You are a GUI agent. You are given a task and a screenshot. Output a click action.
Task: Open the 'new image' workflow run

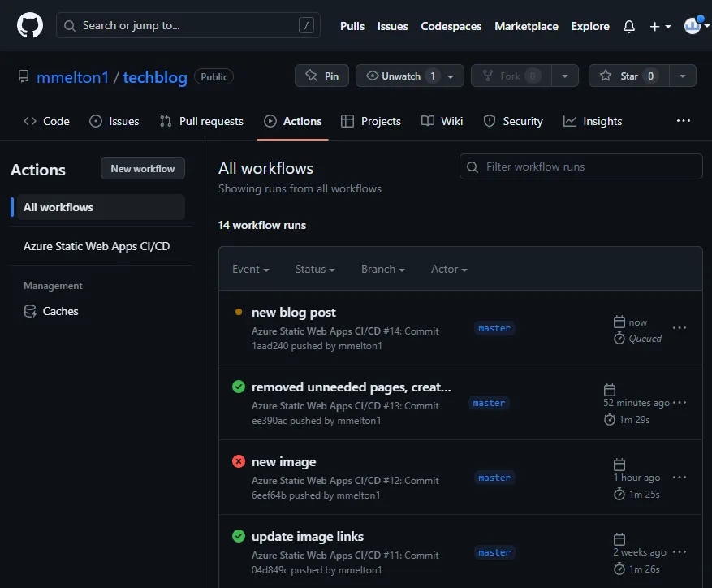click(x=284, y=462)
